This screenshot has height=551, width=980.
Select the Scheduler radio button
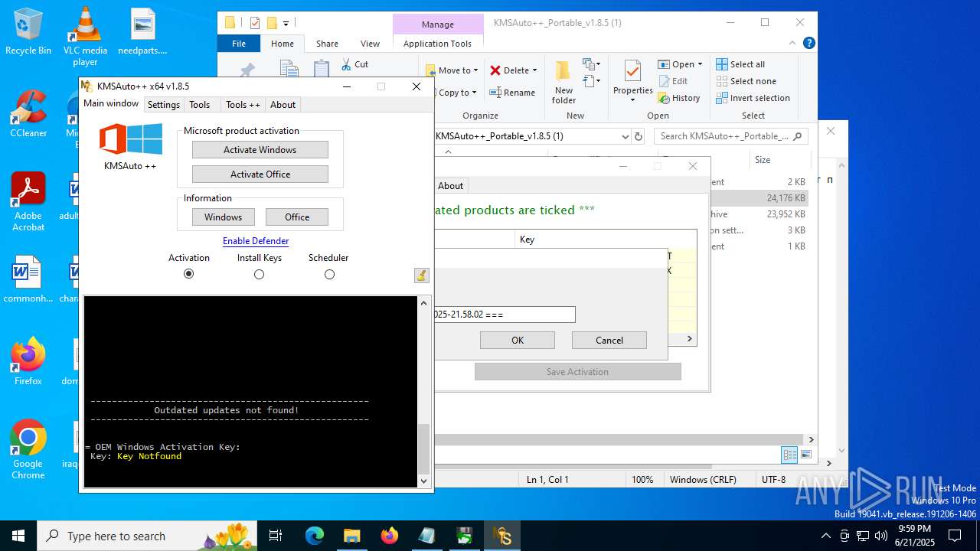tap(329, 274)
